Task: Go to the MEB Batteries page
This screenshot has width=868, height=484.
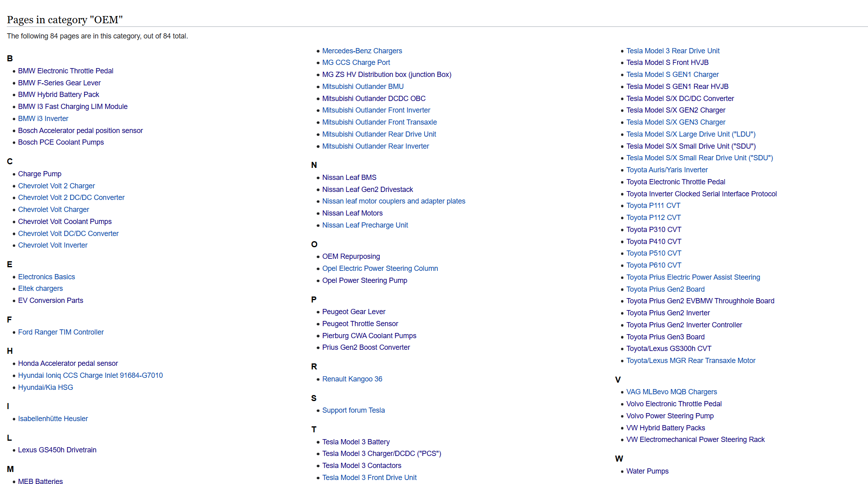Action: (x=40, y=482)
